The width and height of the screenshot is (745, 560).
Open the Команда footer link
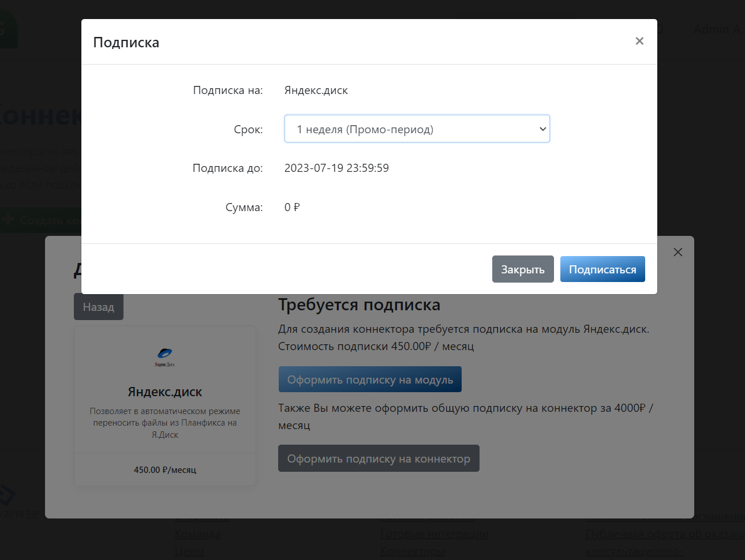pyautogui.click(x=197, y=534)
